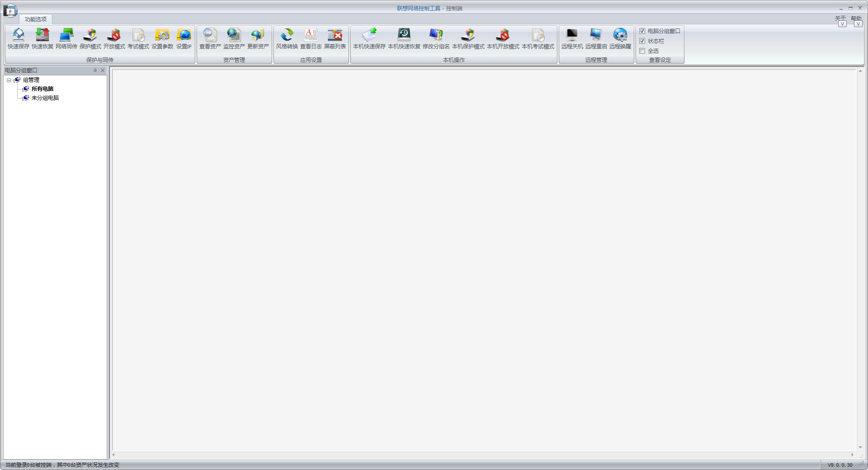Select the 功能选项 ribbon tab
The height and width of the screenshot is (470, 868).
click(36, 19)
